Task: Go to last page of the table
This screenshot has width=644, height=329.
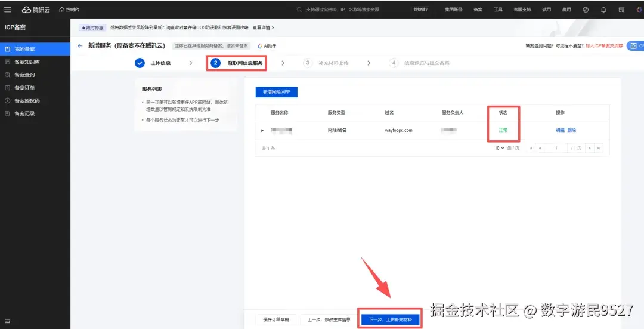Action: click(599, 148)
